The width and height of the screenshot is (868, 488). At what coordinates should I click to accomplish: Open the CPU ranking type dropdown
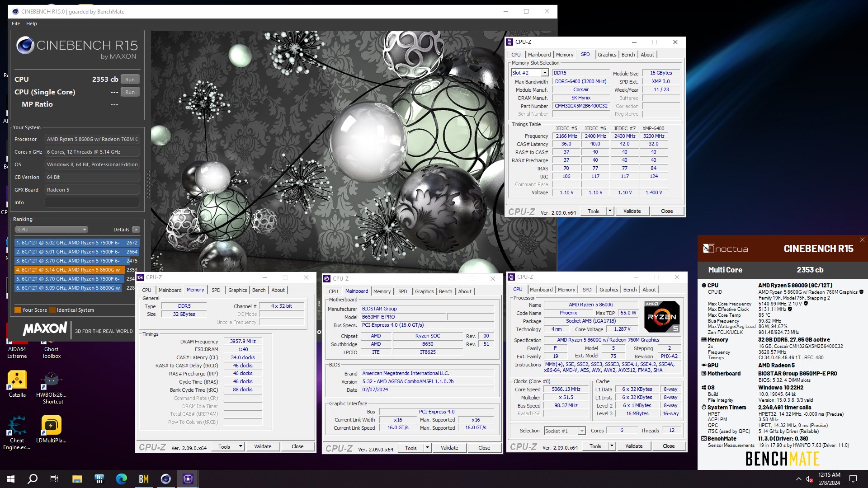coord(52,230)
